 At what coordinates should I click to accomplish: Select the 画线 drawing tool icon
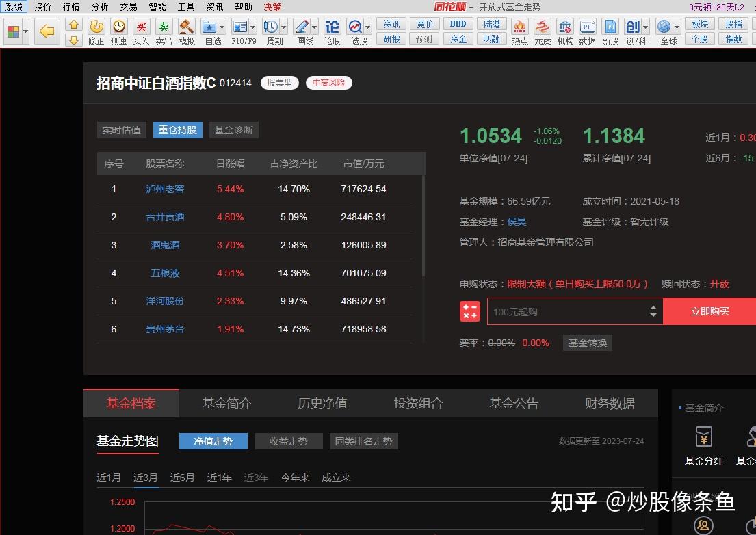click(301, 27)
